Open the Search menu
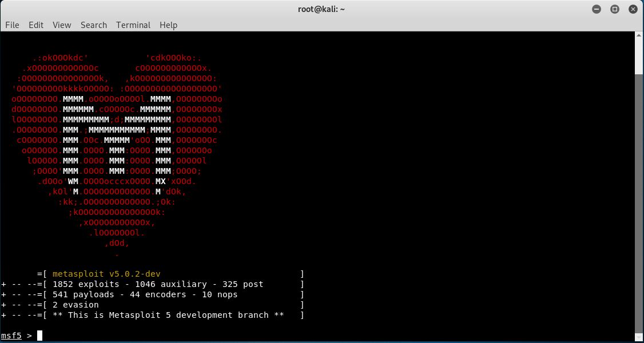The height and width of the screenshot is (343, 644). (94, 25)
